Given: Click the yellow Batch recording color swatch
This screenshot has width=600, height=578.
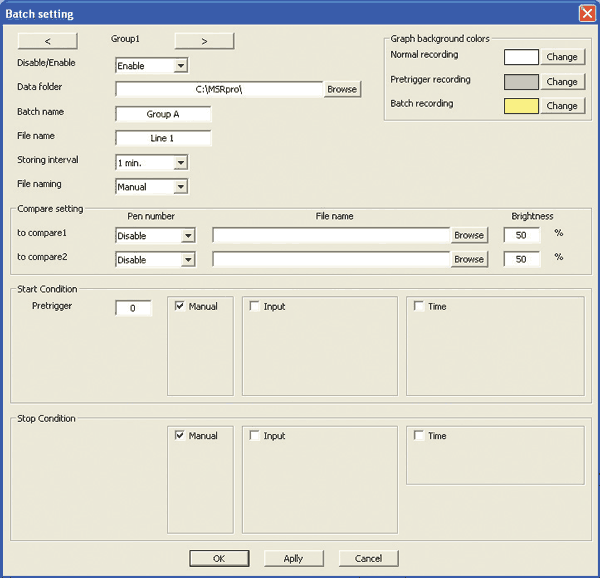Looking at the screenshot, I should 522,105.
